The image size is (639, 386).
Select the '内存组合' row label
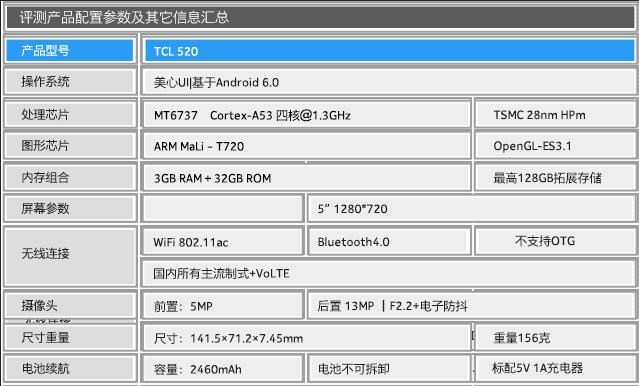point(70,177)
